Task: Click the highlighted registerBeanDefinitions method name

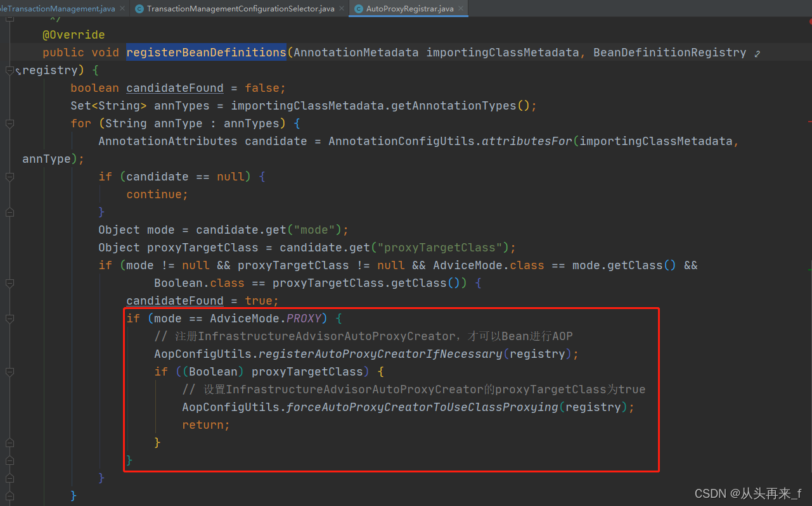Action: coord(206,53)
